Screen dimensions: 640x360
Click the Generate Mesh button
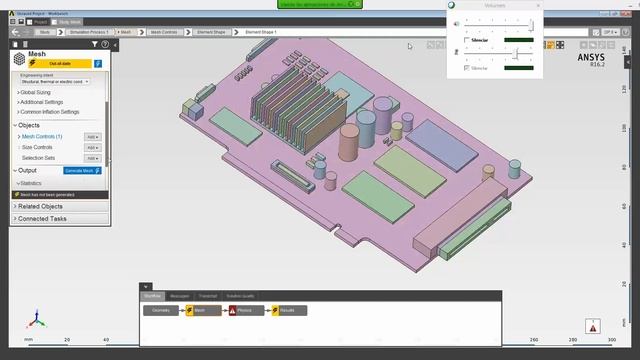point(82,171)
